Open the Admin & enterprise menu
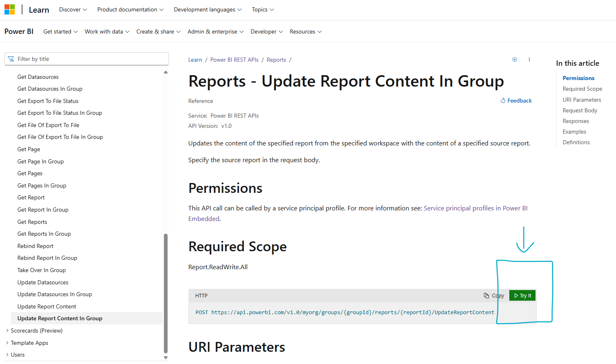616x364 pixels. [x=215, y=31]
